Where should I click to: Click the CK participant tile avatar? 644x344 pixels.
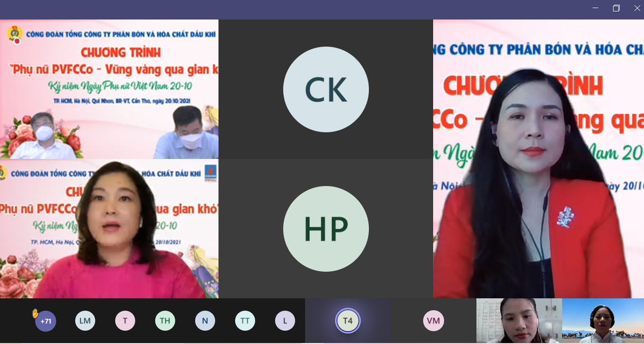326,89
